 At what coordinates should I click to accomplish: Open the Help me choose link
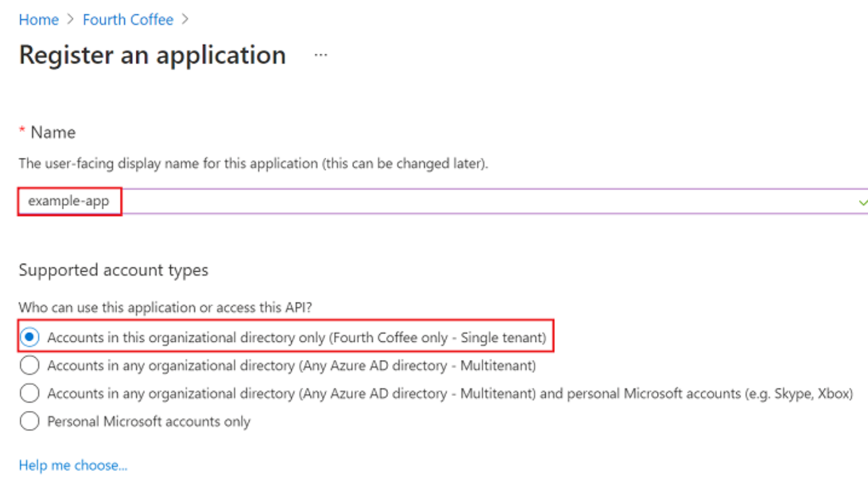[x=73, y=465]
